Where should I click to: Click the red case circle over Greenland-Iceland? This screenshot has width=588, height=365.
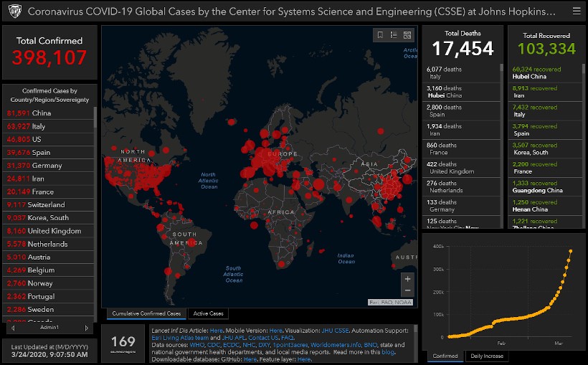[x=232, y=122]
